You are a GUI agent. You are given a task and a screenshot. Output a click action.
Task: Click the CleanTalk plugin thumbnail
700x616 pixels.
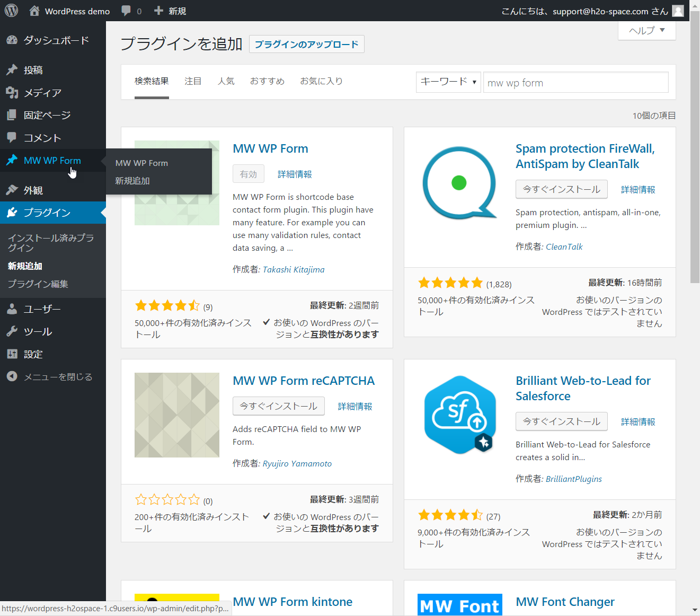tap(459, 183)
